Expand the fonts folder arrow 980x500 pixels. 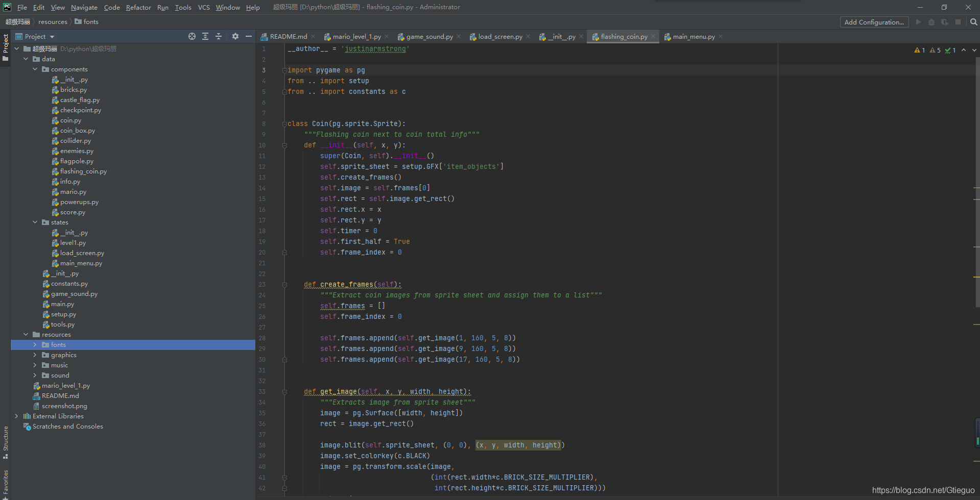point(35,344)
